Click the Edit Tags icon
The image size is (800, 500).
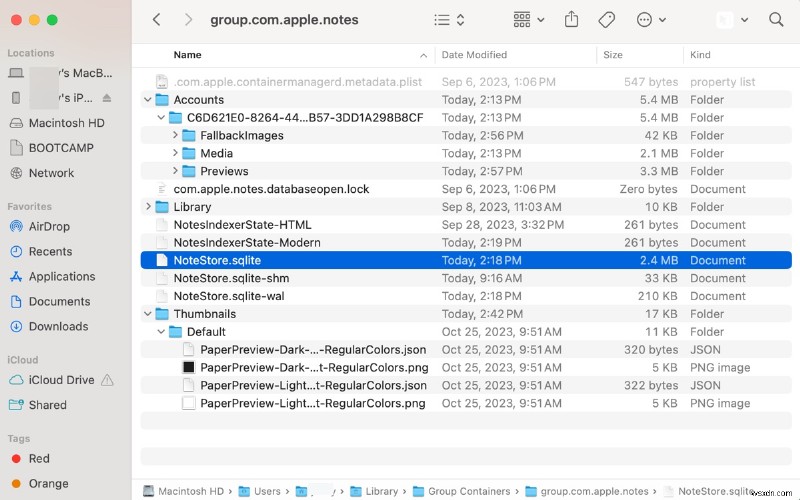607,20
